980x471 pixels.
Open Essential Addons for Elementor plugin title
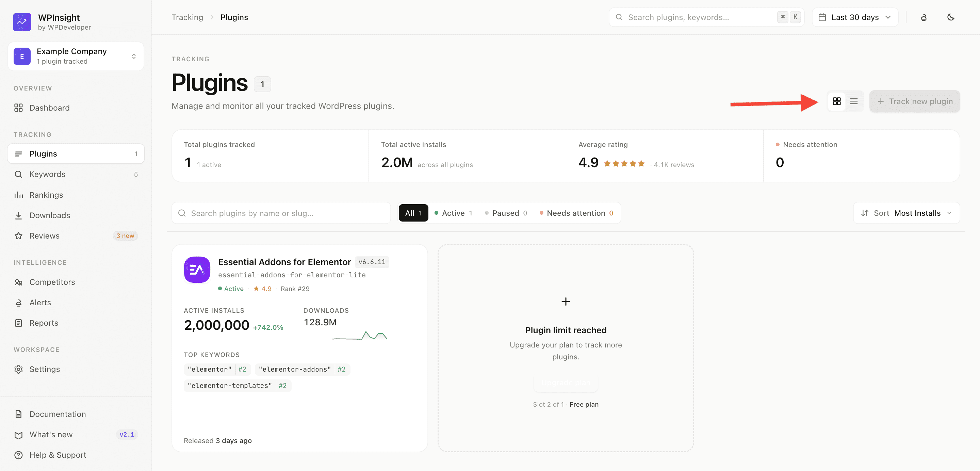click(284, 262)
